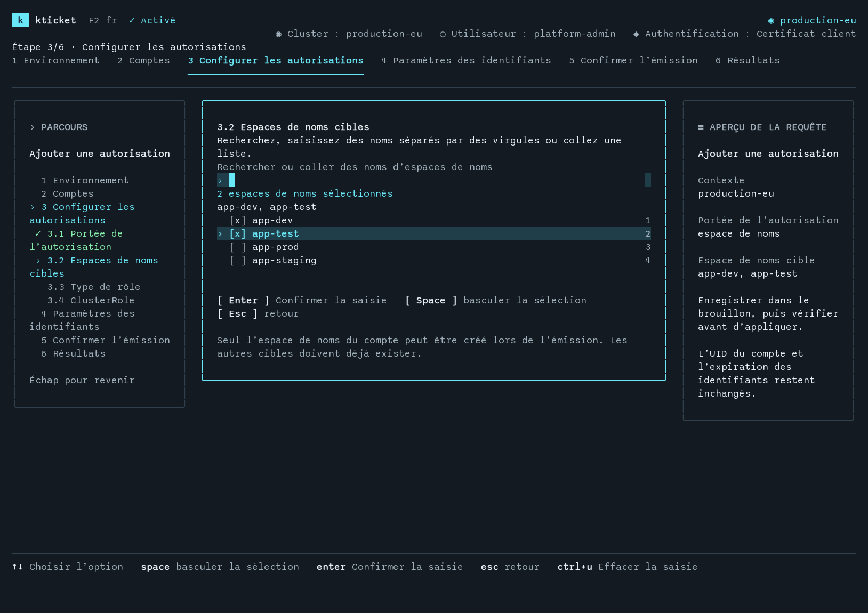Click the row chevron beside app-test
This screenshot has height=613, width=868.
click(x=220, y=233)
